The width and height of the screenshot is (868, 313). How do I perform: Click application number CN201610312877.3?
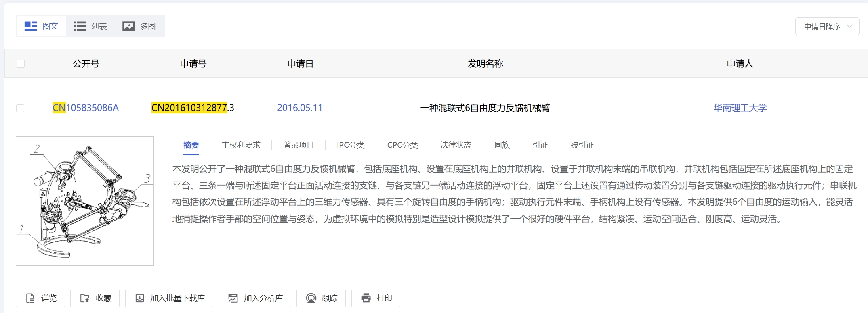coord(193,108)
